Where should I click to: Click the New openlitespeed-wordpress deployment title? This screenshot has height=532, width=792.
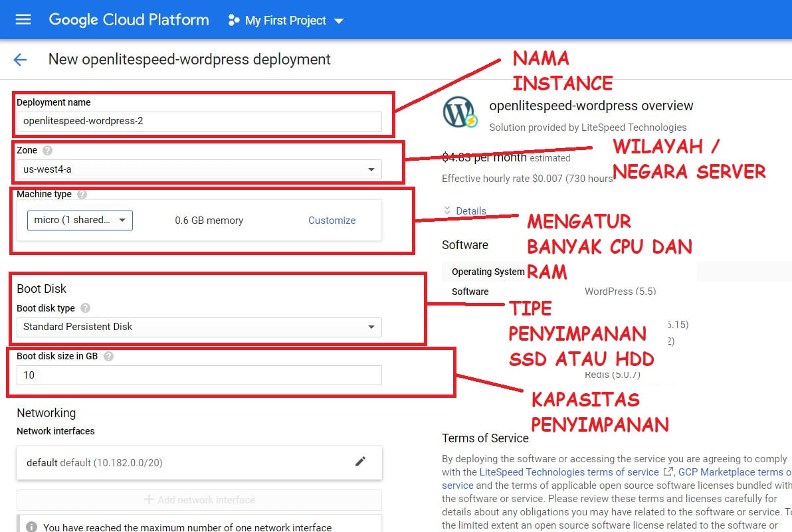point(189,60)
